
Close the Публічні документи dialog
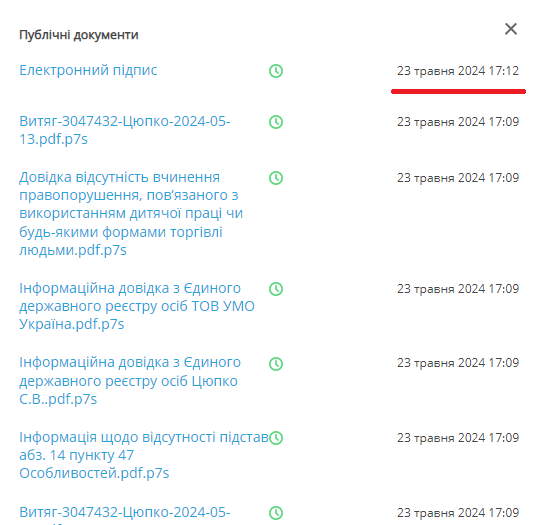(511, 29)
